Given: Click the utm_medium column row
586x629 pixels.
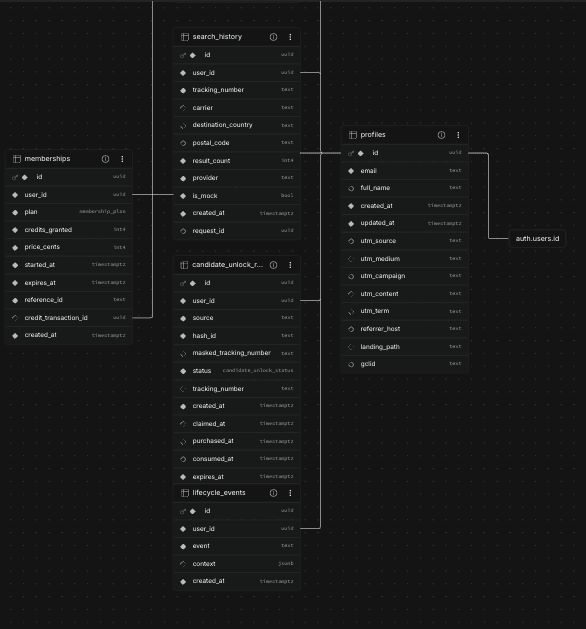Looking at the screenshot, I should click(405, 259).
